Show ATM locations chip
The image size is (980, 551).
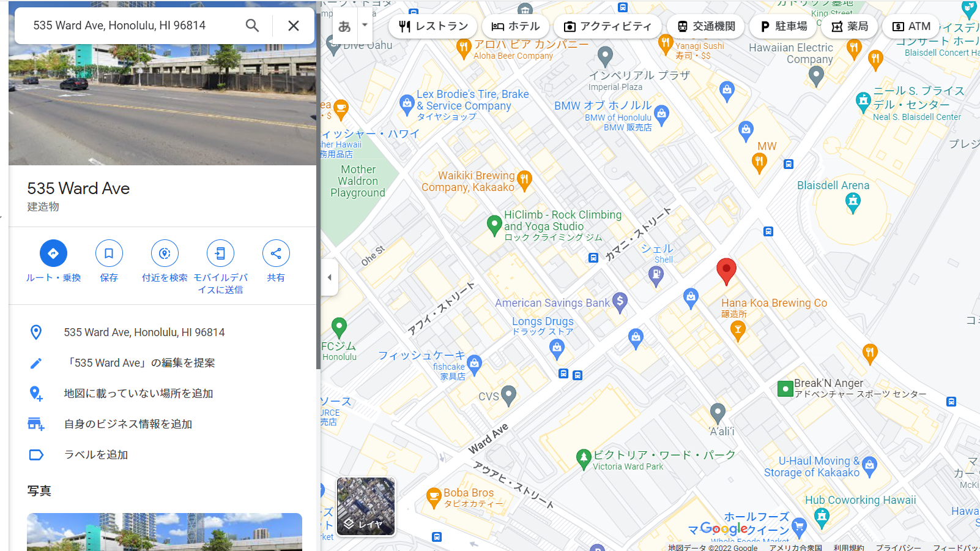(x=911, y=26)
